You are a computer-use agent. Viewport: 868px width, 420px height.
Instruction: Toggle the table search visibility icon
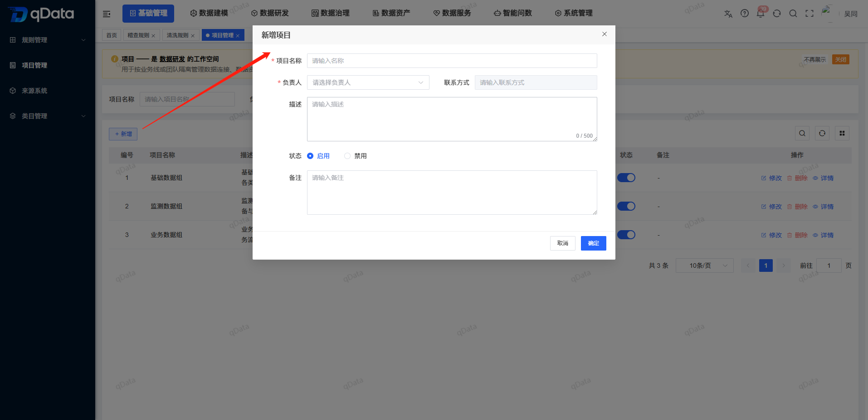pos(802,133)
